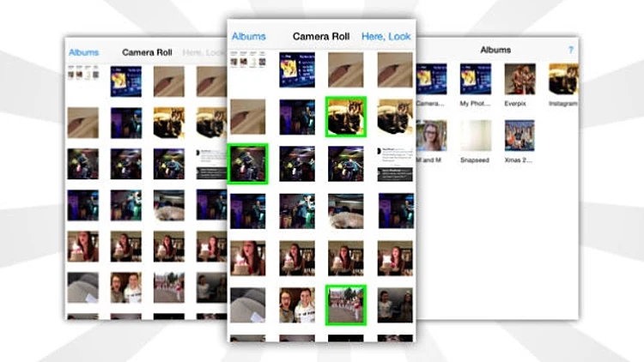644x362 pixels.
Task: Select green-outlined concert photo on center screen
Action: click(x=248, y=164)
